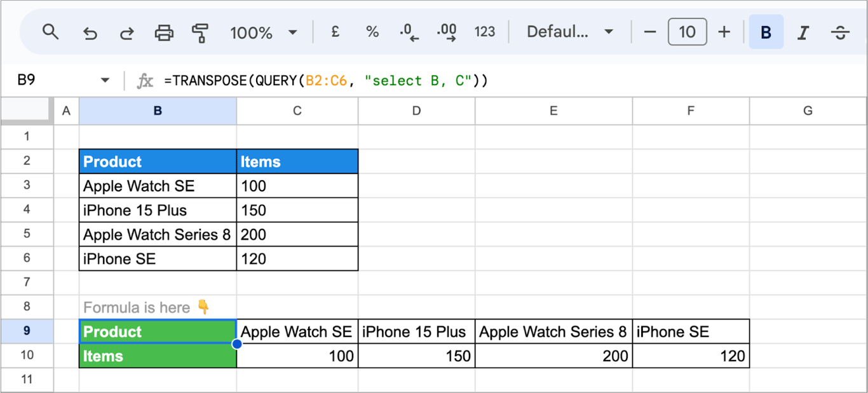Select row 1 header
This screenshot has width=868, height=393.
(27, 136)
